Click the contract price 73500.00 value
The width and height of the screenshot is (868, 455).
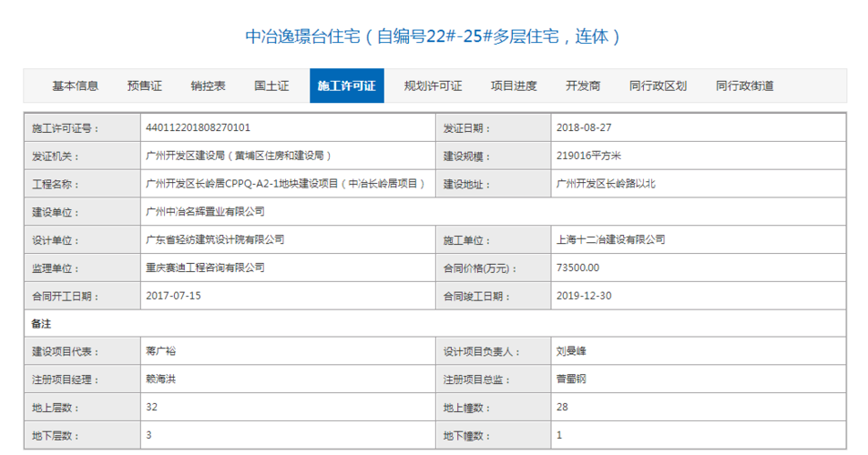coord(578,268)
